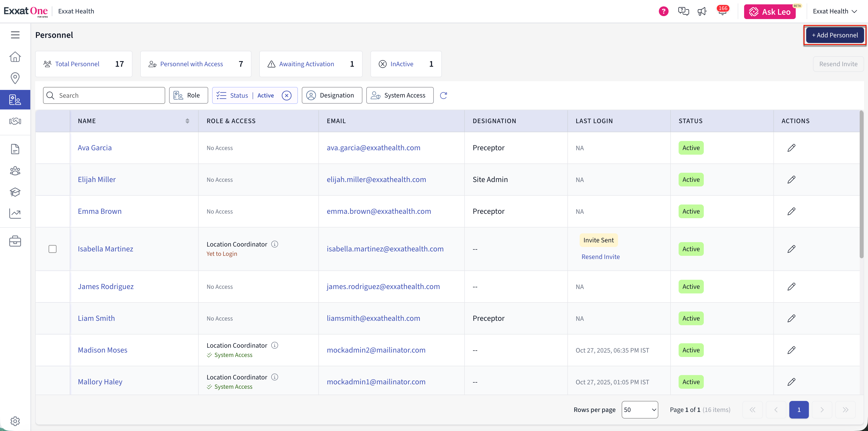Screen dimensions: 868x431
Task: Open settings gear in sidebar
Action: 15,421
